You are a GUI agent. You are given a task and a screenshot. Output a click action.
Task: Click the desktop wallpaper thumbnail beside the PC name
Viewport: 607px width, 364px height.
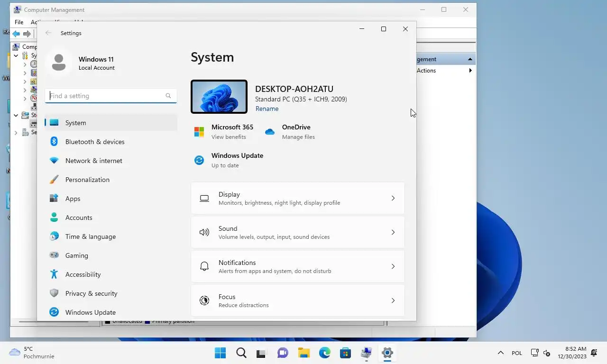tap(219, 97)
